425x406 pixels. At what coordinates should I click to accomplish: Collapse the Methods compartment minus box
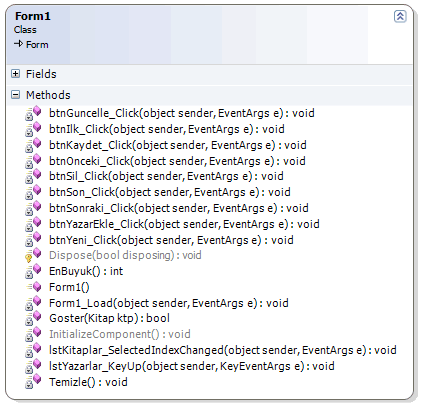16,95
